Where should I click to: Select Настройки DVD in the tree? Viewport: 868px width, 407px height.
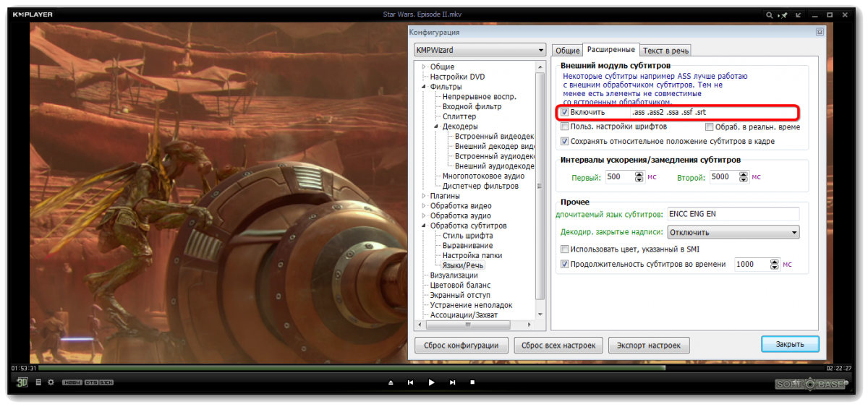coord(457,77)
